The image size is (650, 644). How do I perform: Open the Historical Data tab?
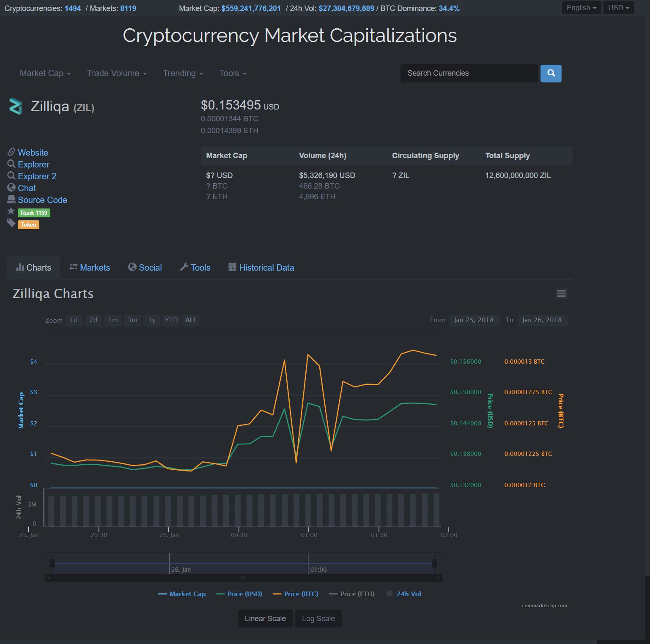[x=261, y=267]
